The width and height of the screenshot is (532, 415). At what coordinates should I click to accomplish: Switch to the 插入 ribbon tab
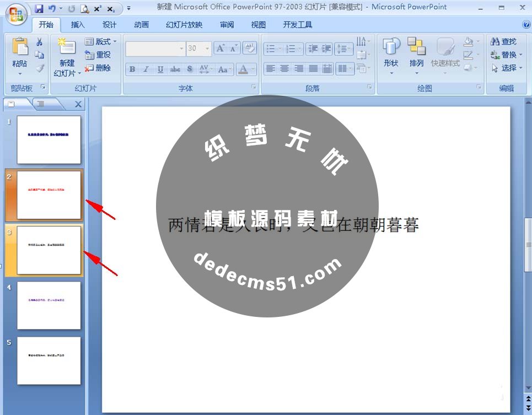78,25
